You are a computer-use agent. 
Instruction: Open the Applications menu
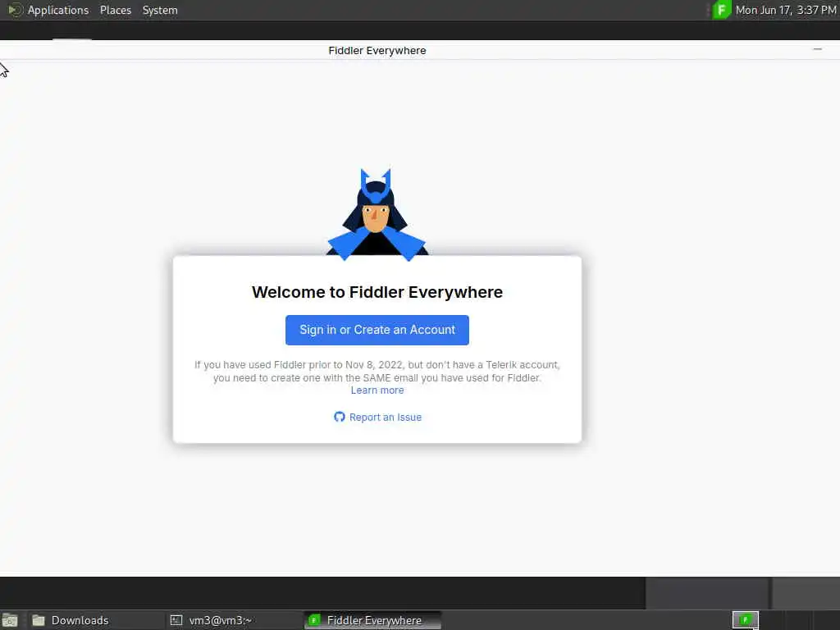[58, 10]
